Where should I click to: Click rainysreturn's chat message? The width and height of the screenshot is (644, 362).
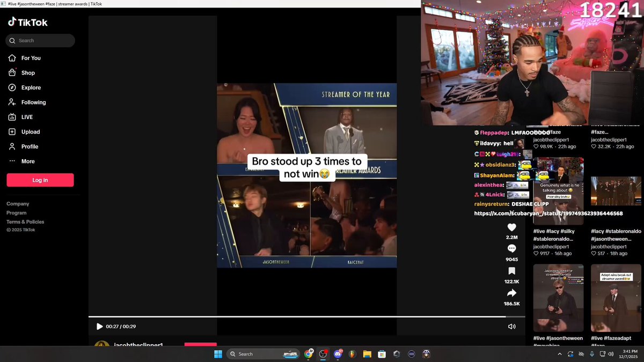[511, 204]
